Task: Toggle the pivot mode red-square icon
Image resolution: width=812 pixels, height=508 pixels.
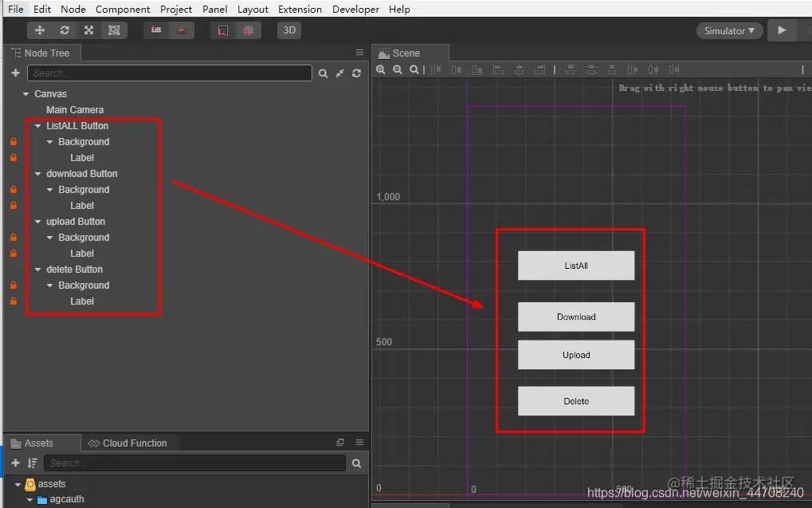Action: 222,30
